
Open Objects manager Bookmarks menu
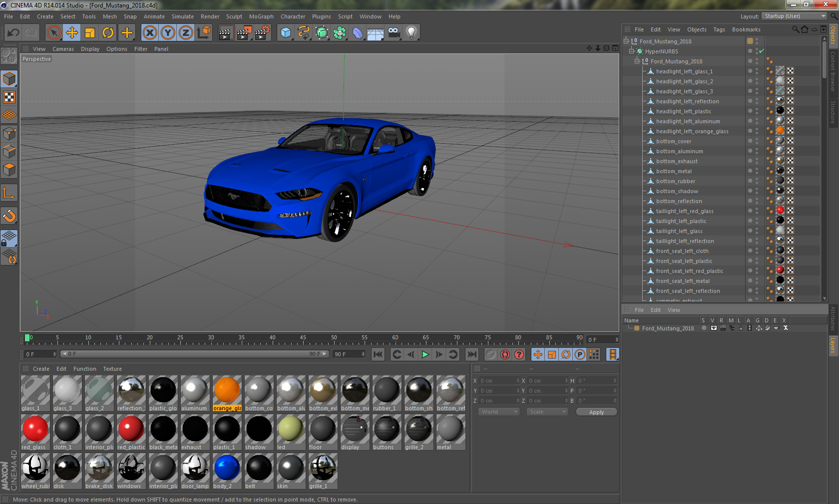pyautogui.click(x=746, y=29)
